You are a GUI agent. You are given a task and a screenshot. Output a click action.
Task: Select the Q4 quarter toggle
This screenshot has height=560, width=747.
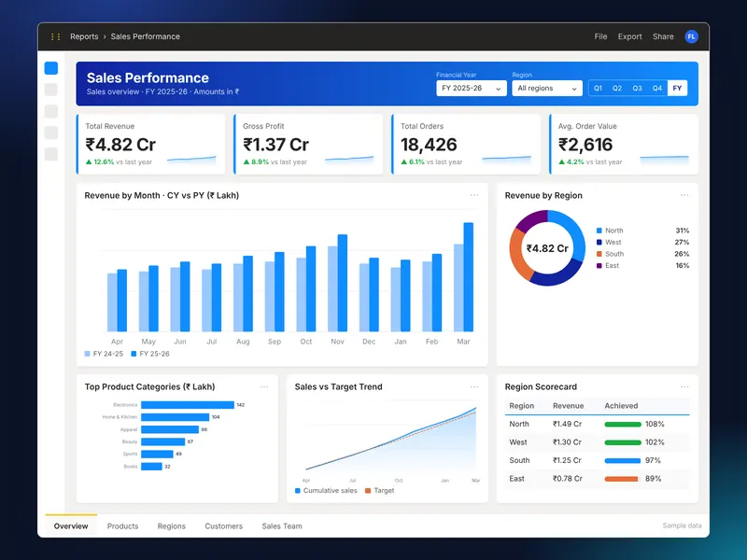(x=657, y=88)
